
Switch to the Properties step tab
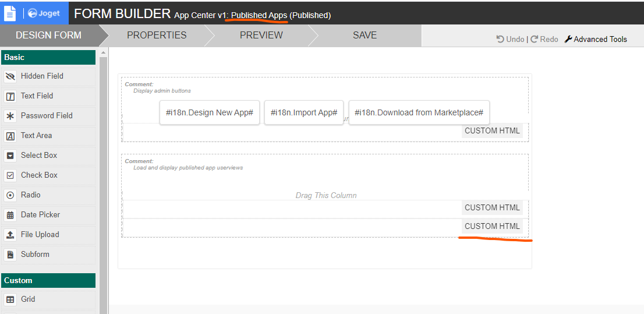click(157, 35)
